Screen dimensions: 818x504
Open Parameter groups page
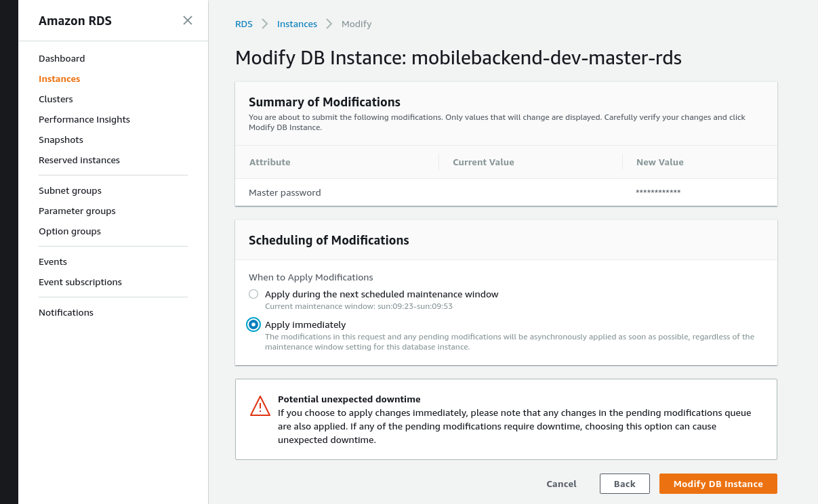click(x=77, y=211)
